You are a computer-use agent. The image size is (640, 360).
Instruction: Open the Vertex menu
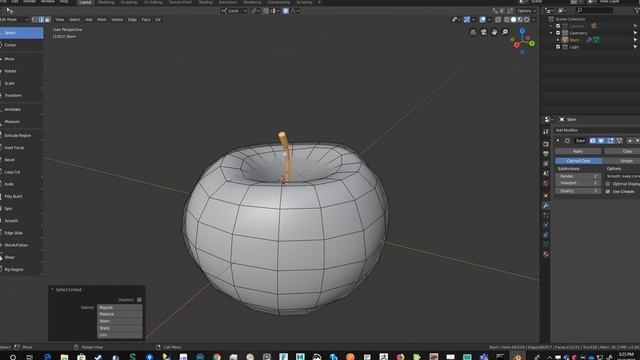coord(117,20)
